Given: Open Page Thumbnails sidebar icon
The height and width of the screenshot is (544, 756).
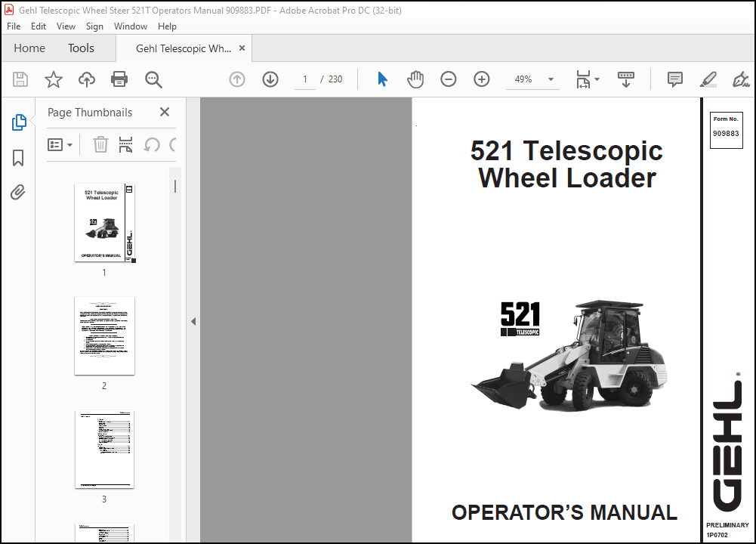Looking at the screenshot, I should pos(19,122).
